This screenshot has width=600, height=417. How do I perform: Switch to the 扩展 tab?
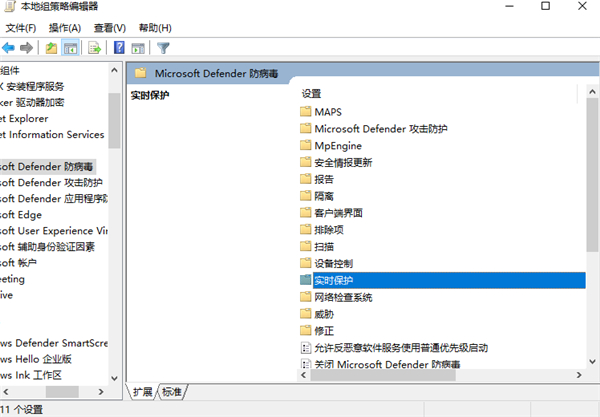pos(144,391)
